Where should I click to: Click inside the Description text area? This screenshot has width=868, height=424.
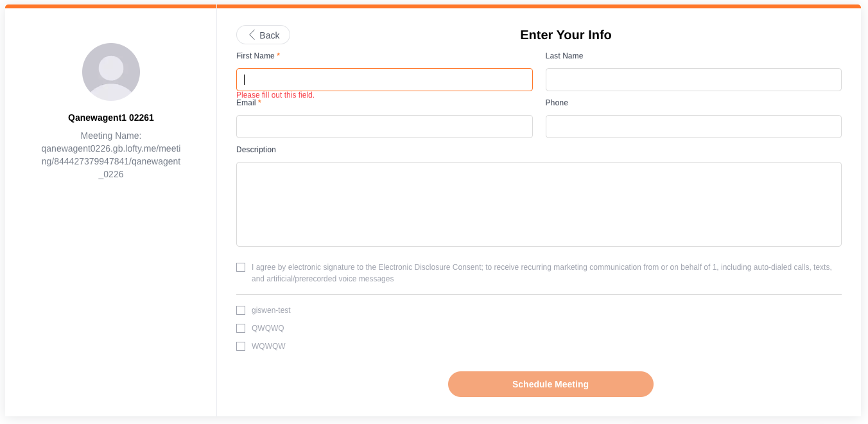pyautogui.click(x=538, y=204)
